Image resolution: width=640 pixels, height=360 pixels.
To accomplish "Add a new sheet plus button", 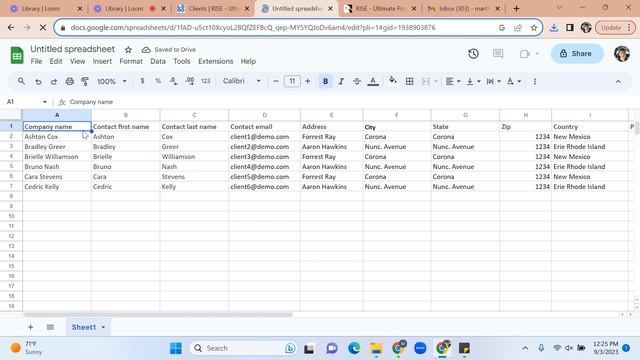I will (30, 327).
